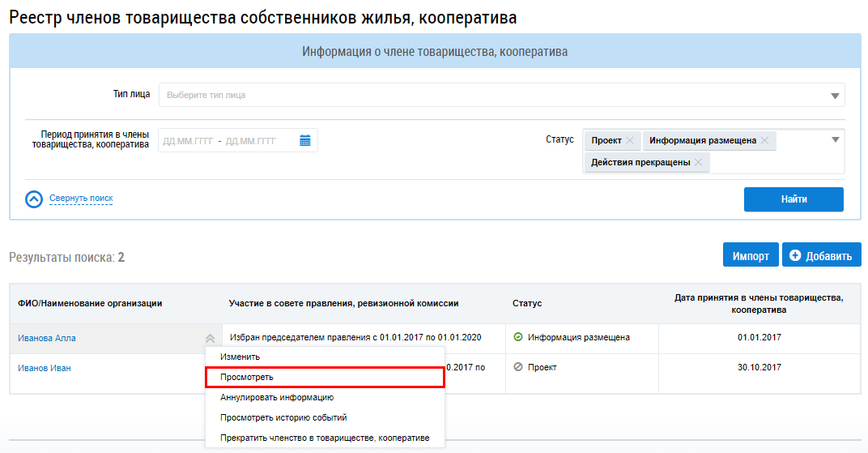Screen dimensions: 868x453
Task: Click the 'Результаты поиска: 2' text
Action: point(67,258)
